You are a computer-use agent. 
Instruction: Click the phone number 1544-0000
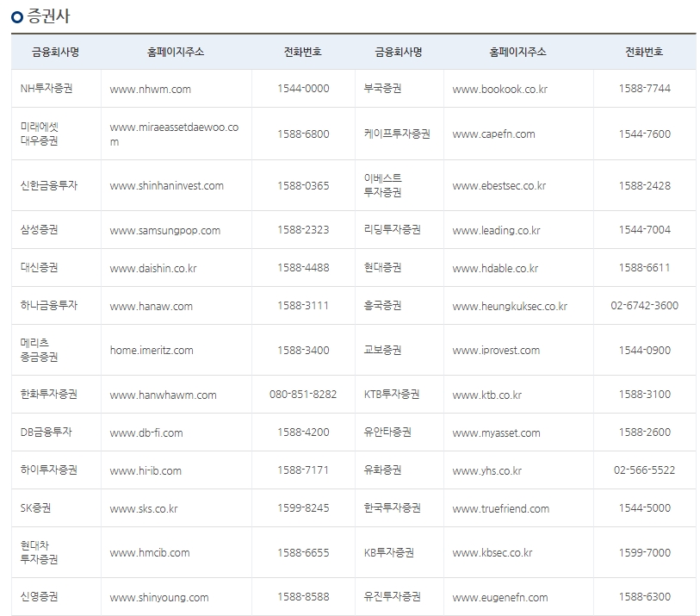[x=303, y=89]
